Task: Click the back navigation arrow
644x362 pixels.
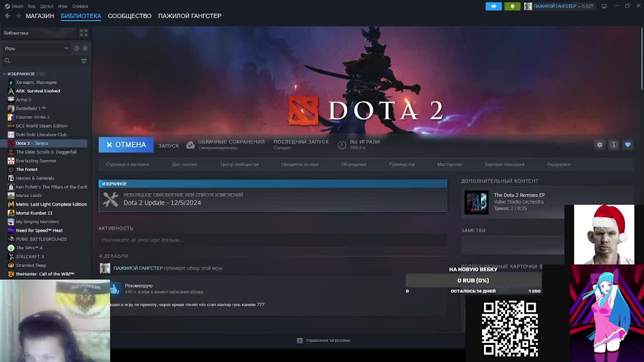Action: click(x=8, y=16)
